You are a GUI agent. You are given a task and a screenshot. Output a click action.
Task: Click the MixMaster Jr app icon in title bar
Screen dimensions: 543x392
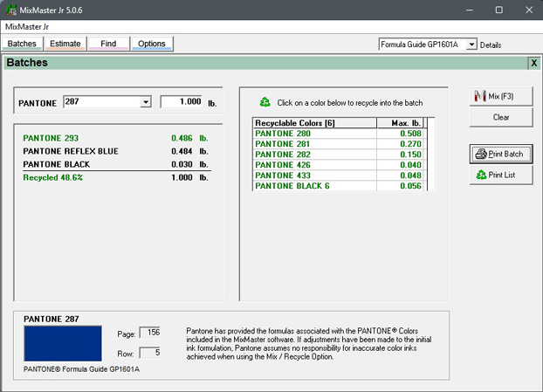pyautogui.click(x=10, y=10)
